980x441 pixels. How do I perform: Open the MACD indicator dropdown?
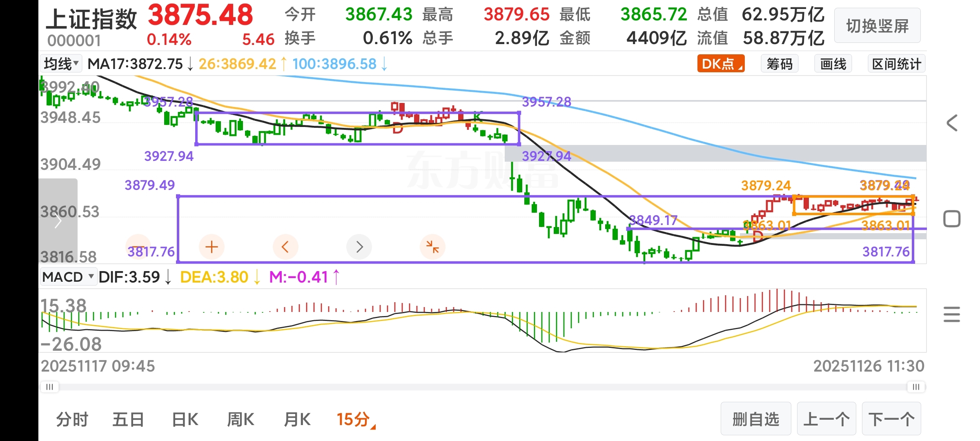tap(68, 277)
